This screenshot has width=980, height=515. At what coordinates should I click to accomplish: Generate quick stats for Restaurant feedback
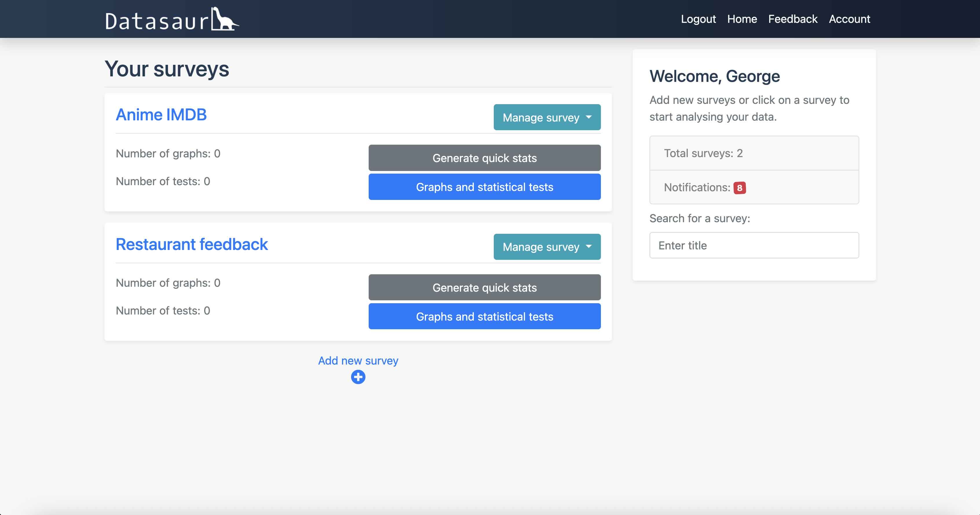pyautogui.click(x=484, y=288)
